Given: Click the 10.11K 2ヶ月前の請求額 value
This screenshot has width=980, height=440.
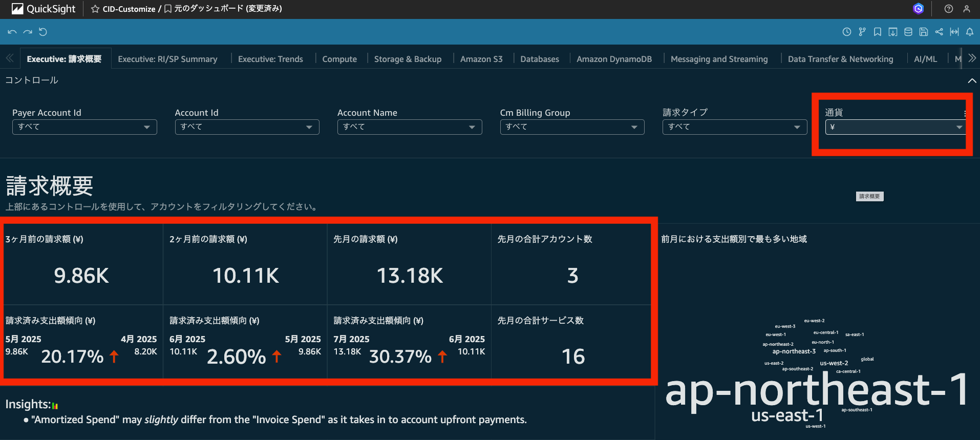Looking at the screenshot, I should click(246, 276).
